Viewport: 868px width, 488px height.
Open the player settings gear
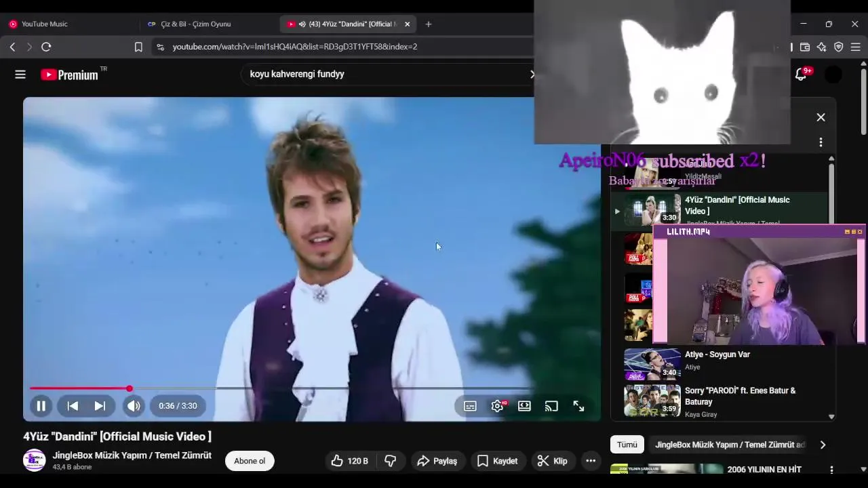pyautogui.click(x=498, y=406)
